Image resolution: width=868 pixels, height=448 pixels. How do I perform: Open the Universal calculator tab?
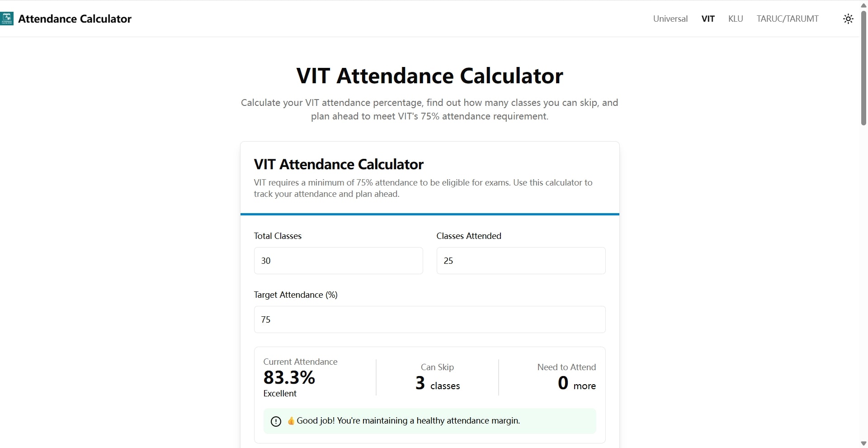click(670, 19)
